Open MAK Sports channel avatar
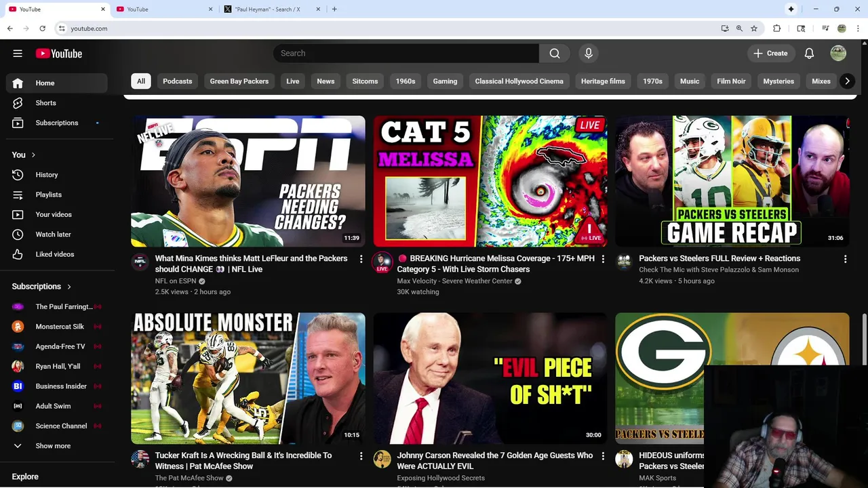Viewport: 868px width, 488px height. point(624,459)
